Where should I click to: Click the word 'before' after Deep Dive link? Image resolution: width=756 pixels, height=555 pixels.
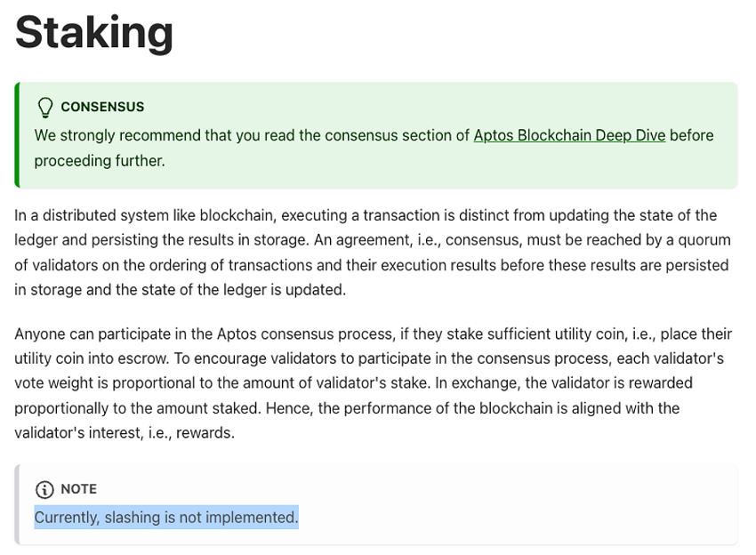tap(692, 135)
